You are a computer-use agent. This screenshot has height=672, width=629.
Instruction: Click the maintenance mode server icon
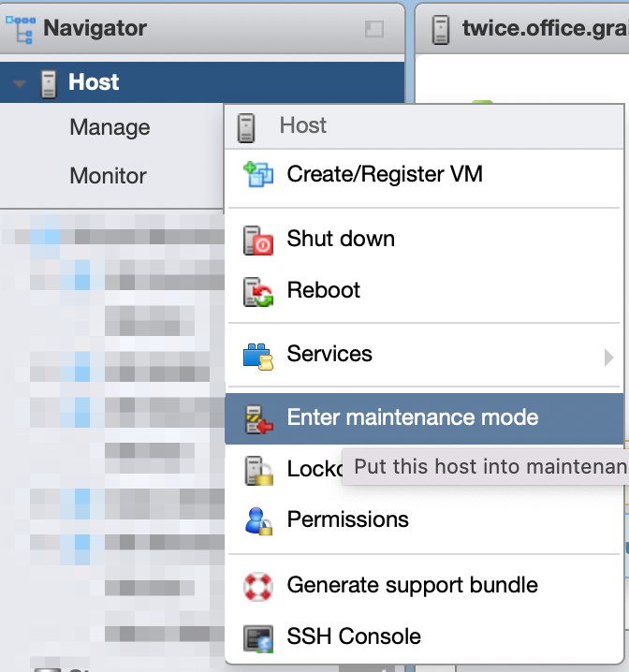coord(258,419)
